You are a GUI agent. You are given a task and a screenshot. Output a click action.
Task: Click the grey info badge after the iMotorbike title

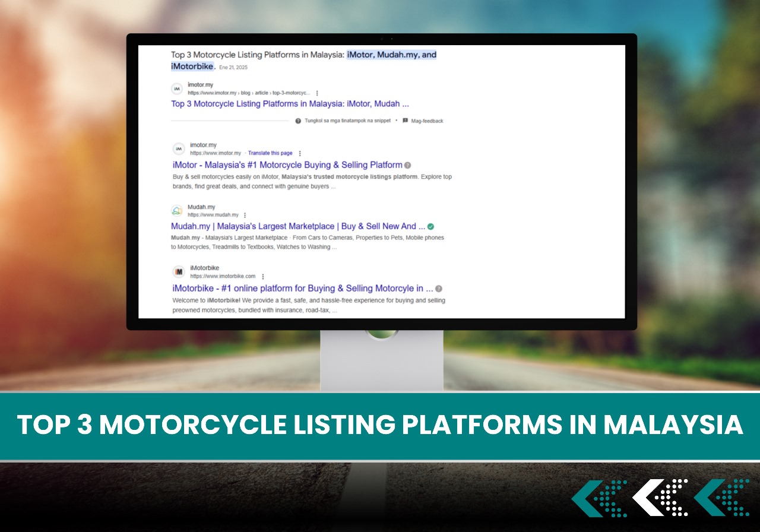(439, 289)
